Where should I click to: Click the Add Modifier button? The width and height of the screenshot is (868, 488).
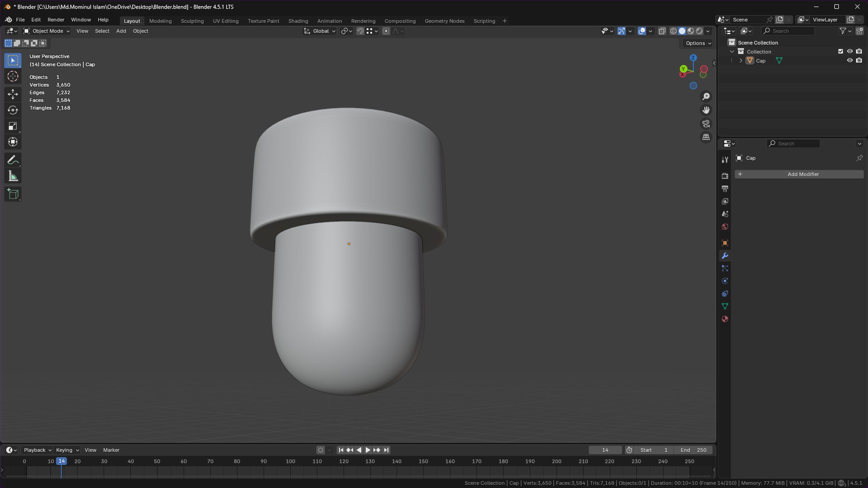pyautogui.click(x=799, y=174)
